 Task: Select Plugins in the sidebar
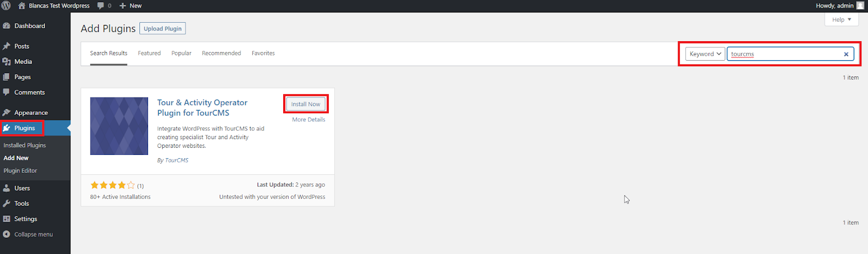[x=24, y=128]
